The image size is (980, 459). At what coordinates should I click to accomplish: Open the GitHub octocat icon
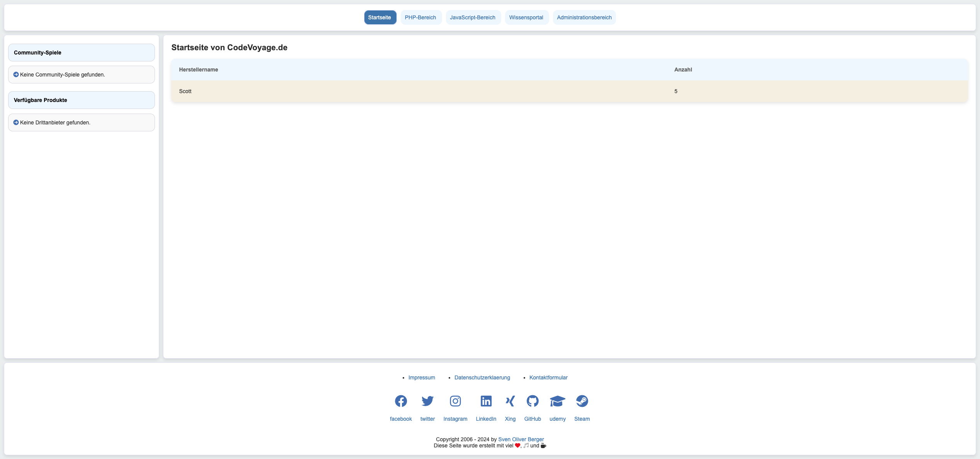[x=533, y=401]
